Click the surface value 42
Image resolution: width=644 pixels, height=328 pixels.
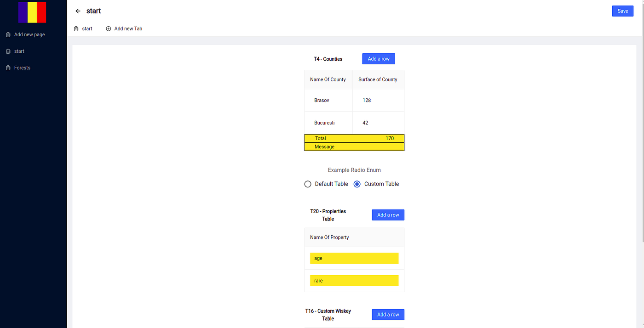[365, 123]
